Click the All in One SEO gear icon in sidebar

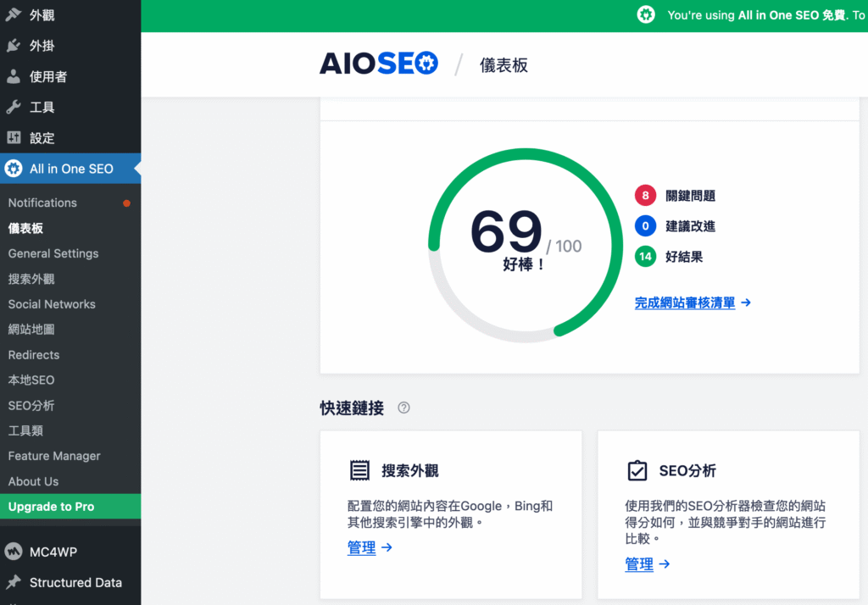tap(14, 169)
